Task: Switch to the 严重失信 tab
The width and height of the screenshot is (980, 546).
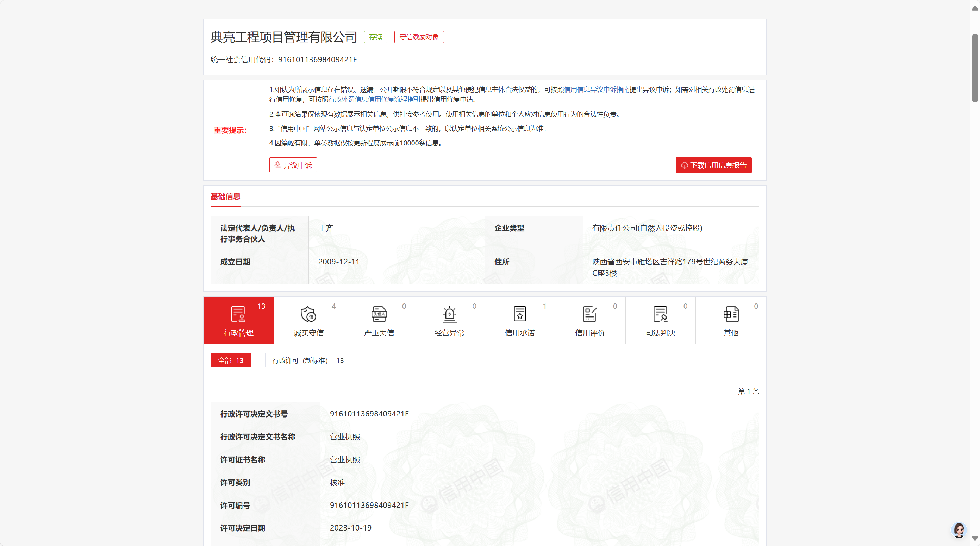Action: coord(379,320)
